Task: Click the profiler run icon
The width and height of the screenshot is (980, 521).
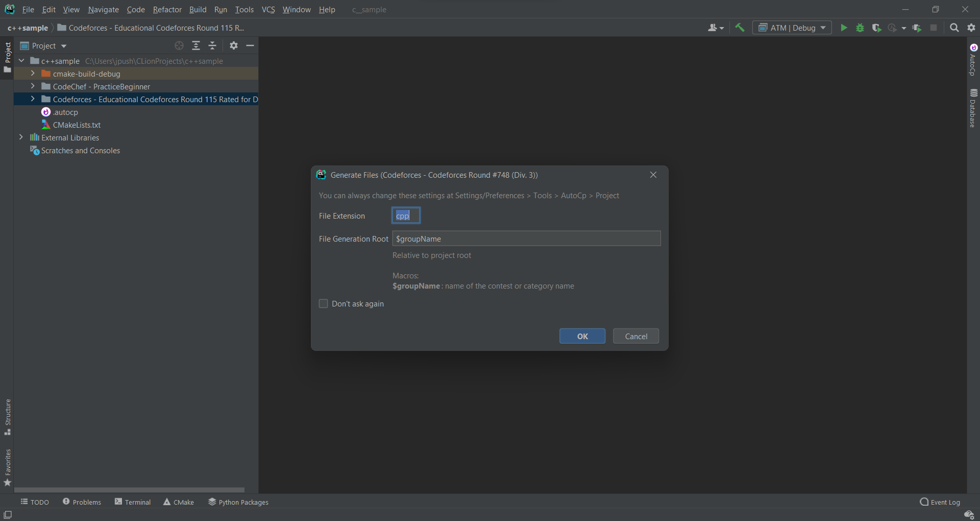Action: pyautogui.click(x=892, y=28)
